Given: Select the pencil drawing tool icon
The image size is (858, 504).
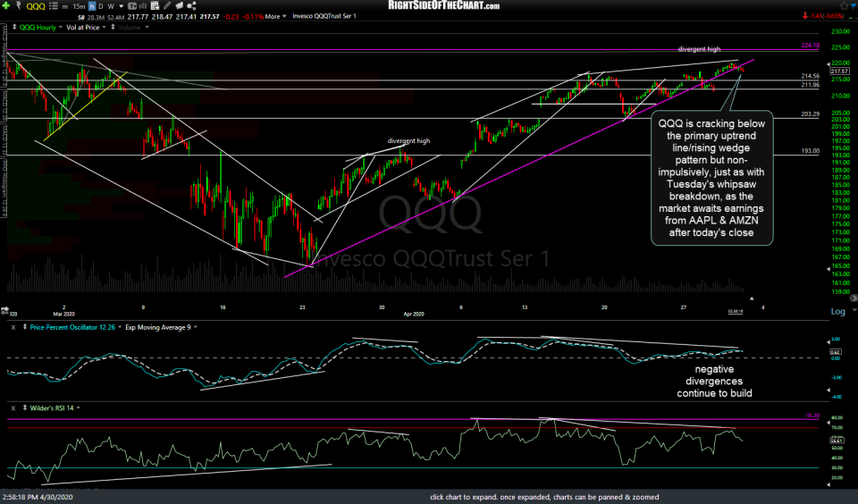Looking at the screenshot, I should click(x=167, y=6).
